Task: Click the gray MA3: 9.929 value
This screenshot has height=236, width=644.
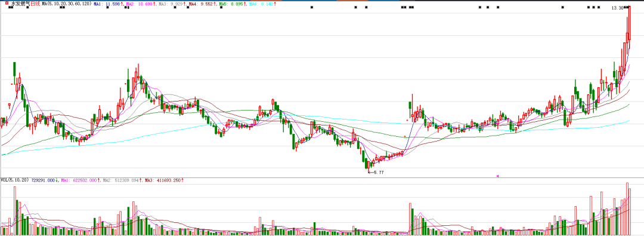Action: coord(171,4)
